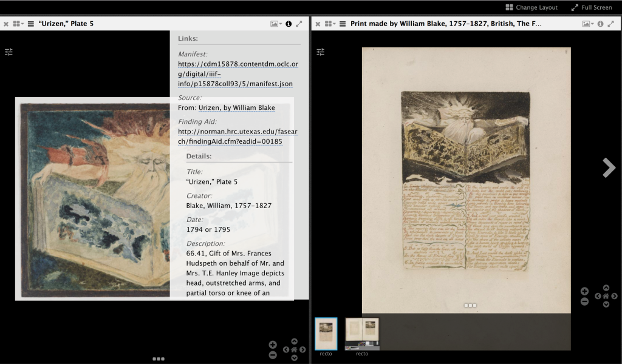Zoom in on the right window image
The width and height of the screenshot is (622, 364).
coord(584,291)
